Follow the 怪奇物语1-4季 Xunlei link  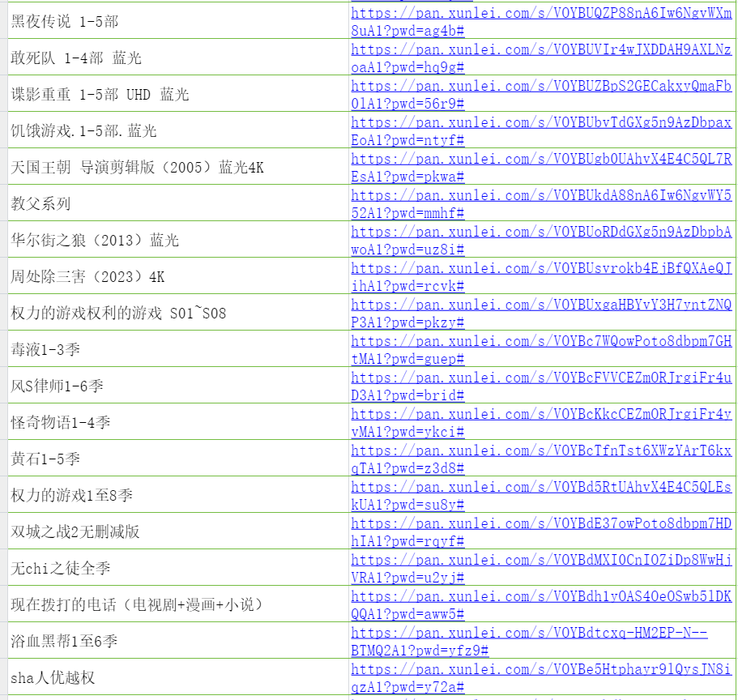[x=540, y=415]
